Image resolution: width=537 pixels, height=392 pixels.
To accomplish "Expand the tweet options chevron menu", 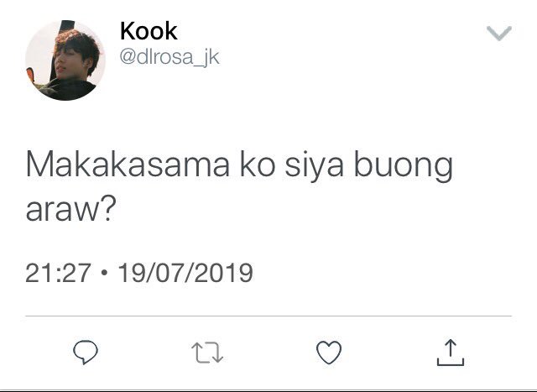I will click(499, 33).
